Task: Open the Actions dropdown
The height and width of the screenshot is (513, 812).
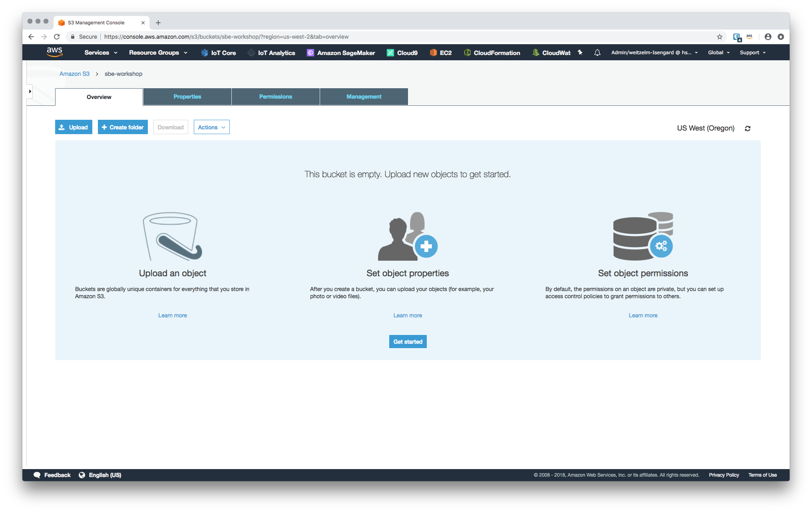Action: coord(212,127)
